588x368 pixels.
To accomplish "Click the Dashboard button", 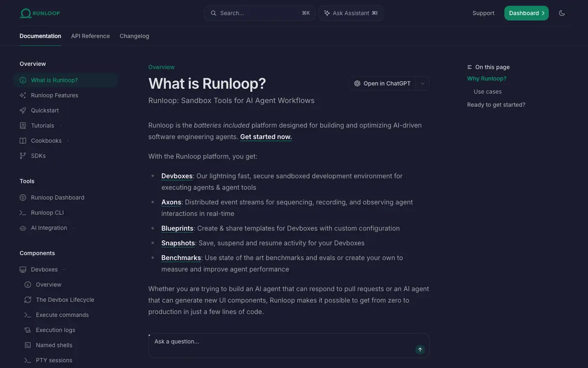I will pyautogui.click(x=526, y=13).
